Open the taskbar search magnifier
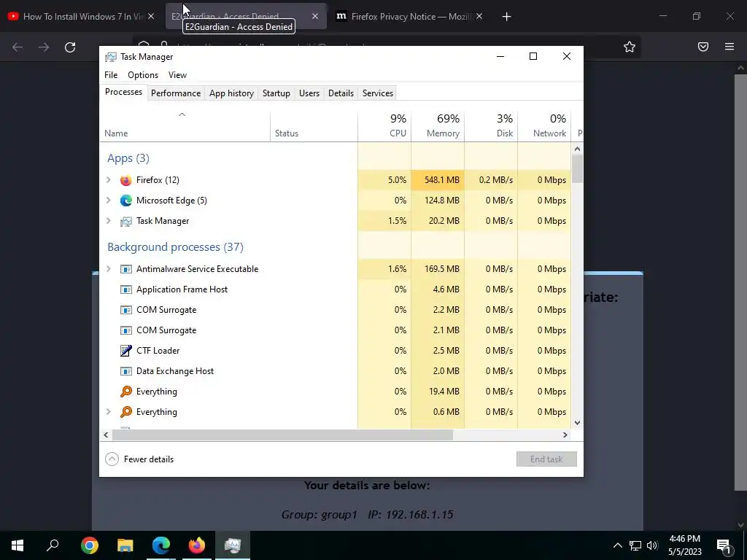The height and width of the screenshot is (560, 747). tap(53, 545)
